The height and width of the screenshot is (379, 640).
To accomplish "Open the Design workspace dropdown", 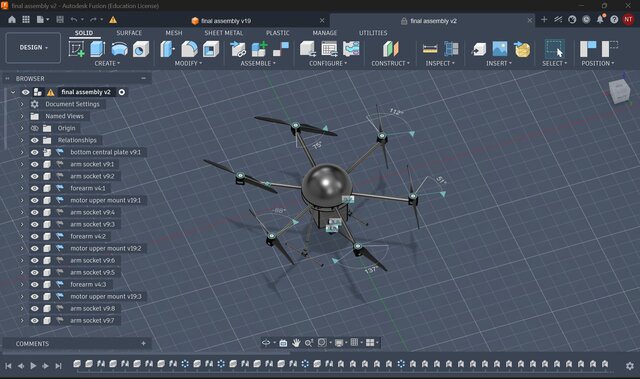I will [x=33, y=48].
